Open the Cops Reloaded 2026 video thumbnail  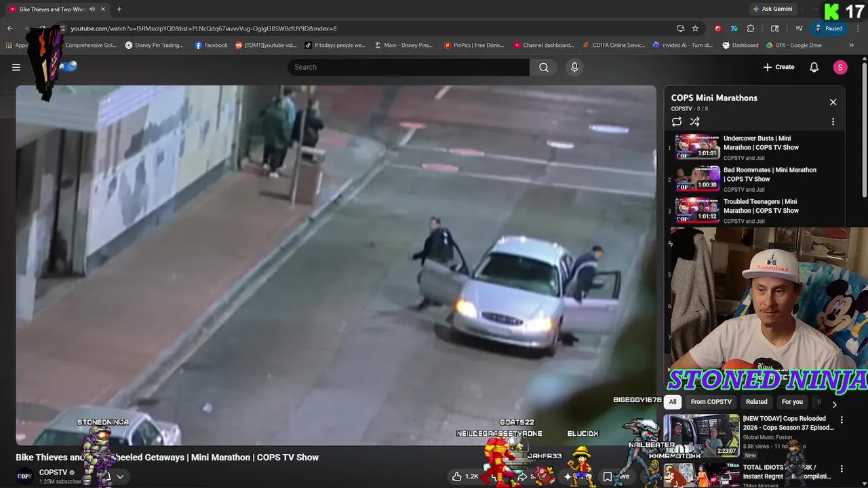point(701,435)
